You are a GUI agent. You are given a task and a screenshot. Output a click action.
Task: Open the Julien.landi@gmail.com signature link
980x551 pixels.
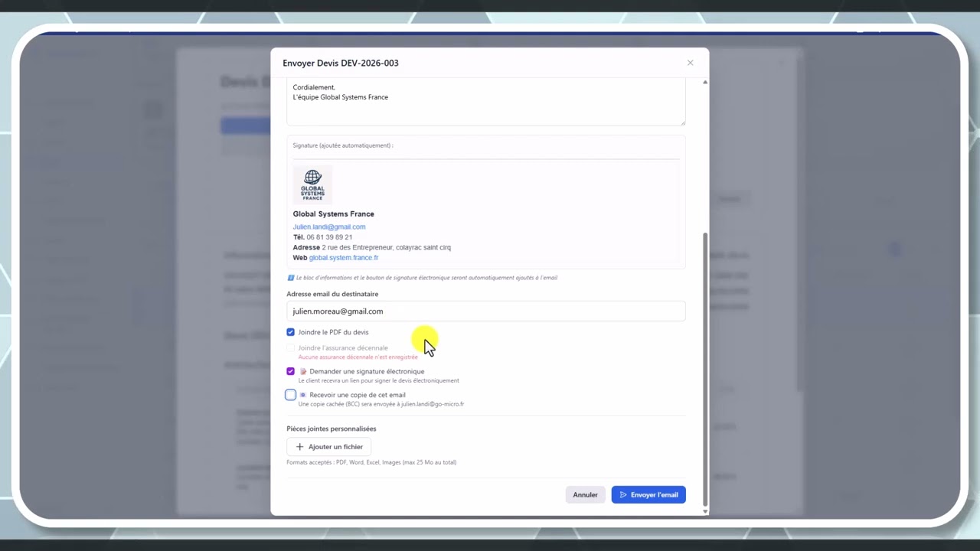point(328,227)
